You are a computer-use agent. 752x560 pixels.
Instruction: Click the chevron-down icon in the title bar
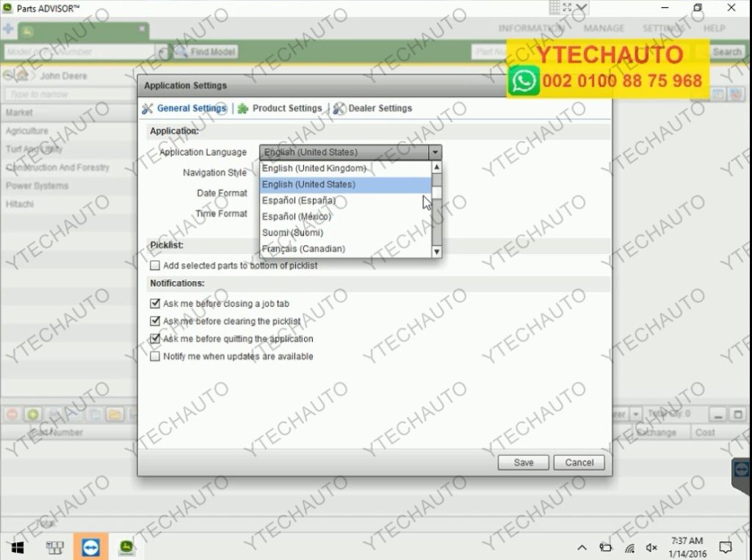point(582,7)
